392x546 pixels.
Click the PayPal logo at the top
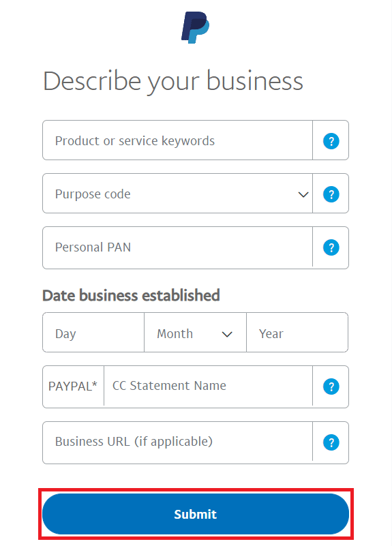(x=195, y=27)
